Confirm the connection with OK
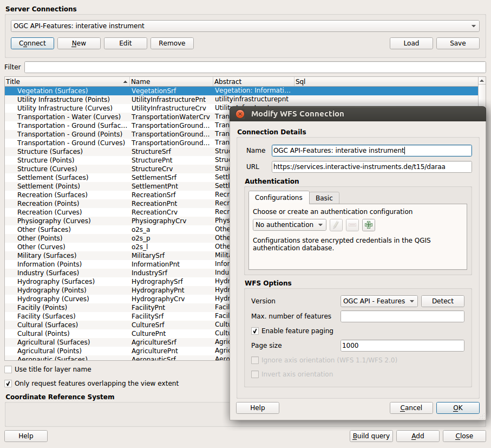491x448 pixels. tap(457, 408)
